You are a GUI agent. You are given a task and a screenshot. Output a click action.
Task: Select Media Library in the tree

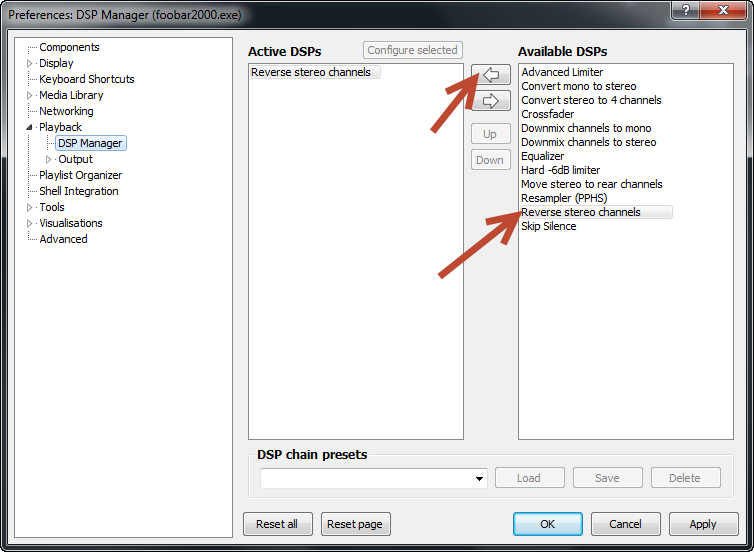(x=71, y=95)
